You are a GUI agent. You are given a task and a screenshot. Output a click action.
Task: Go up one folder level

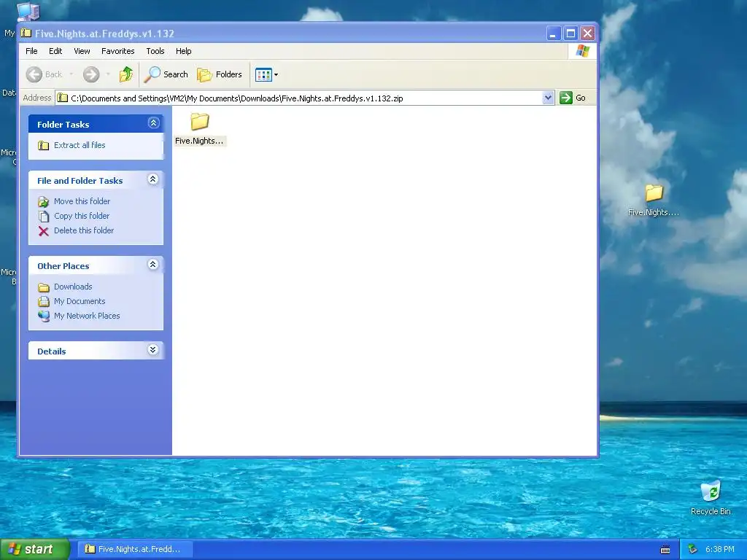[x=126, y=74]
